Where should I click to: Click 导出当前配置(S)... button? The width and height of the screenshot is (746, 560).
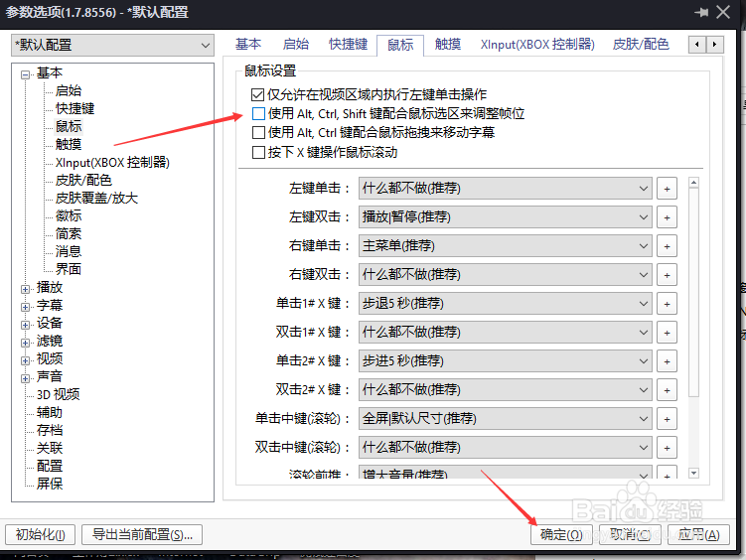coord(142,535)
